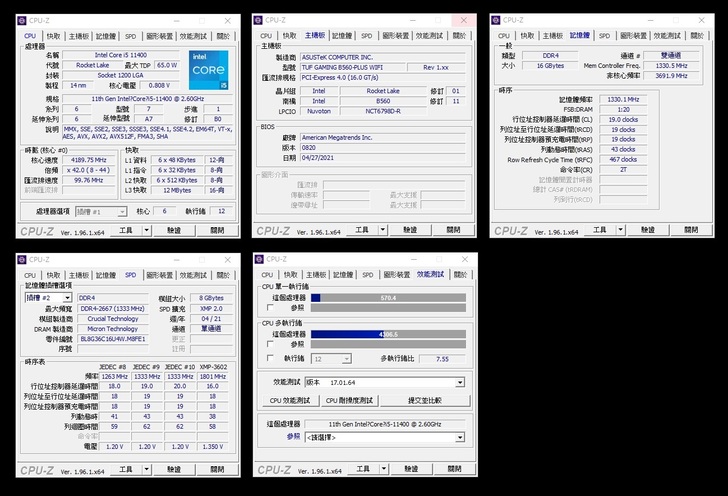Click the XMP 1.350 V voltage cell
The height and width of the screenshot is (496, 728).
tap(213, 446)
